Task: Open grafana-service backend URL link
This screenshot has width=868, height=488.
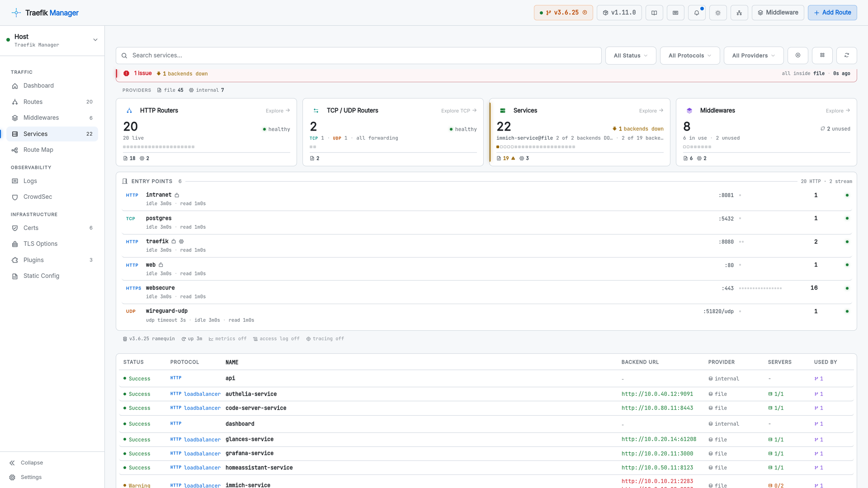Action: click(x=657, y=454)
